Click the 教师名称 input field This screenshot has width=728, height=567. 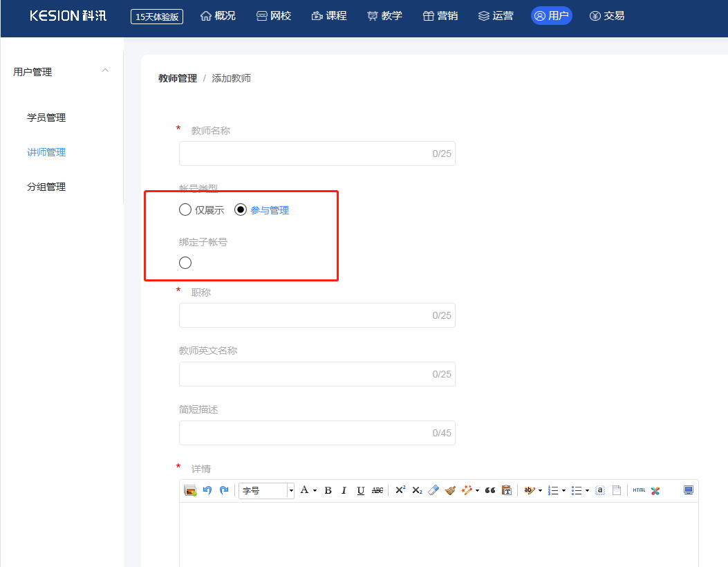[304, 154]
